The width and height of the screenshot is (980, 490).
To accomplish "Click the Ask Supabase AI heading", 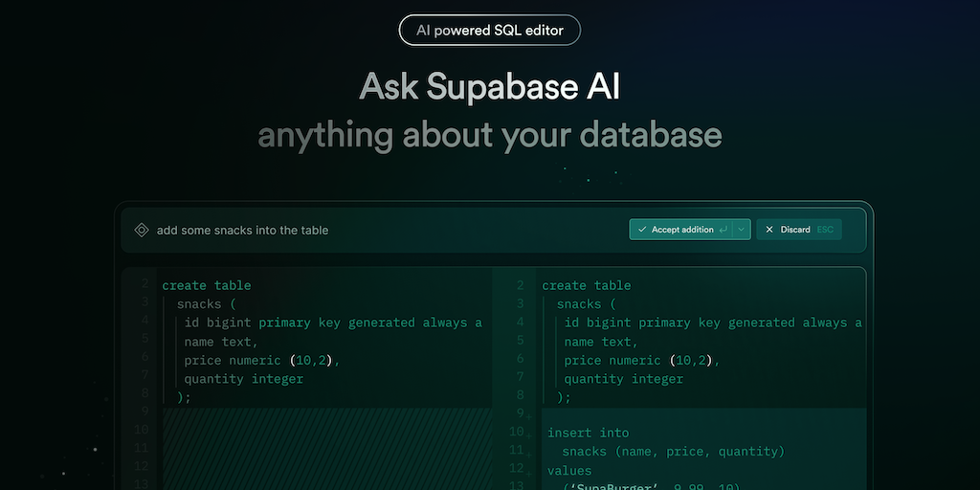I will click(x=489, y=87).
